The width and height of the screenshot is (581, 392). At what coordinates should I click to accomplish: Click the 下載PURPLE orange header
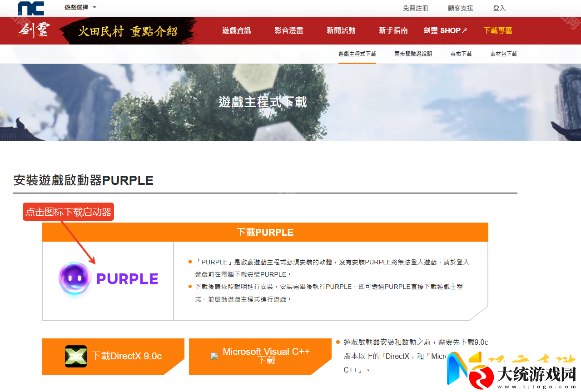(265, 232)
